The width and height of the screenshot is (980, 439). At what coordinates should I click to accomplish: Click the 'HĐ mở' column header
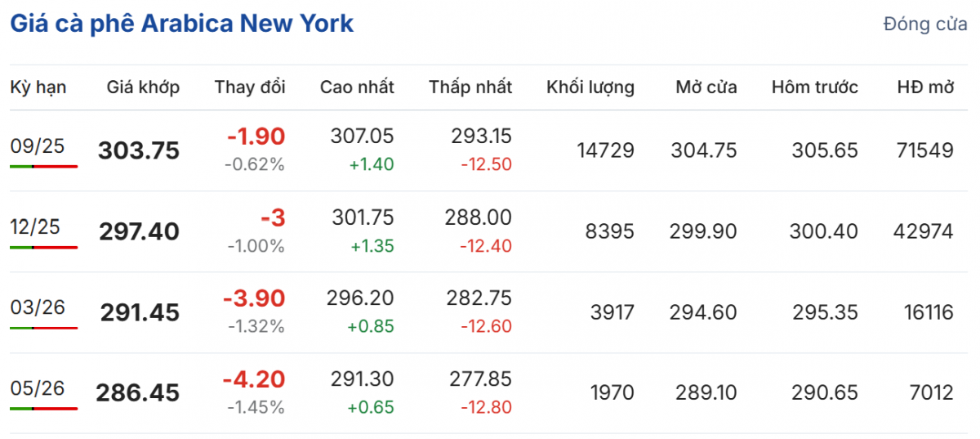click(x=925, y=87)
